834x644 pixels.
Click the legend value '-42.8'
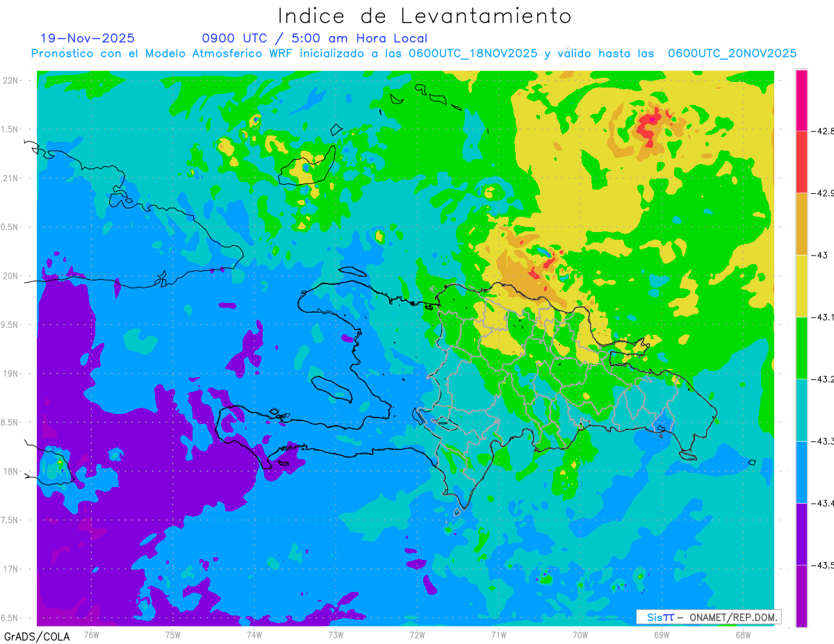tap(823, 131)
